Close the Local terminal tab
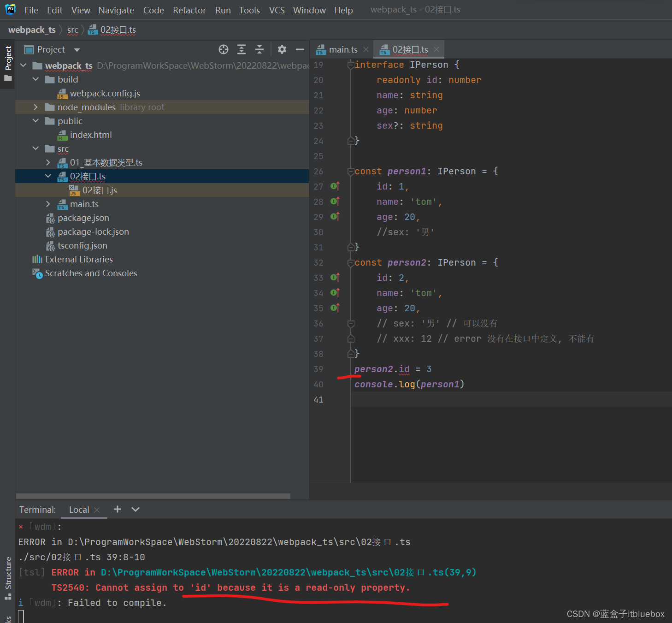672x623 pixels. (97, 510)
